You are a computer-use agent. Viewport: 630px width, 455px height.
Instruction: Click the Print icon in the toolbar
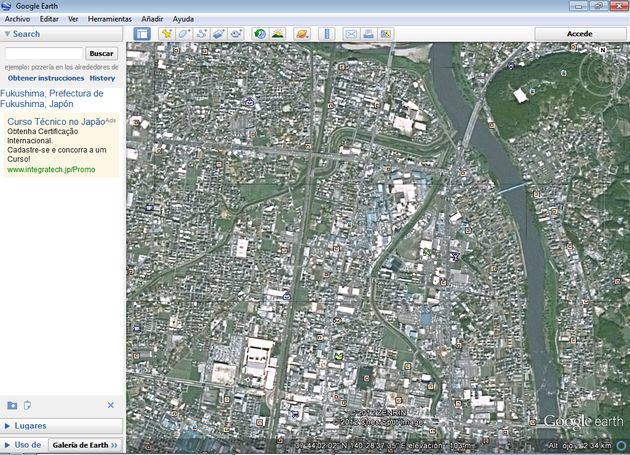click(x=368, y=33)
